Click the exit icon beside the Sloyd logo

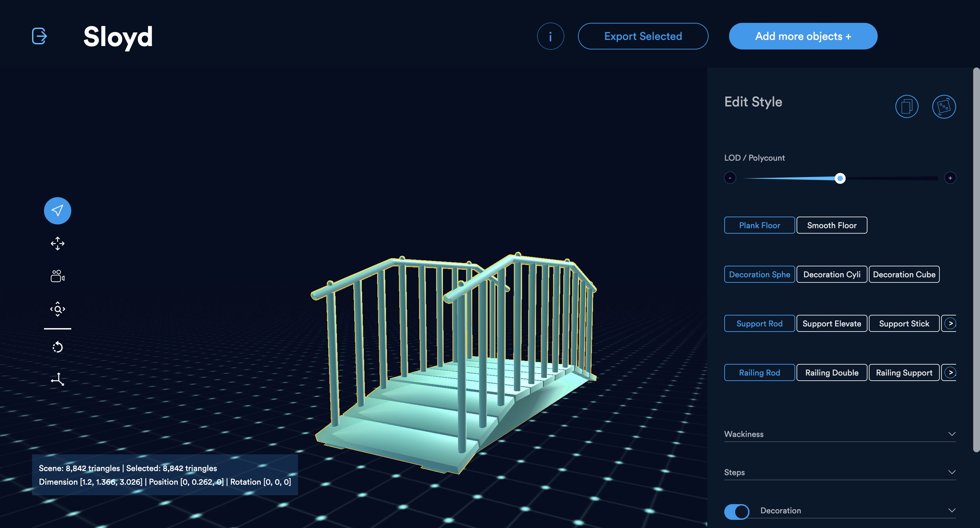[x=39, y=36]
